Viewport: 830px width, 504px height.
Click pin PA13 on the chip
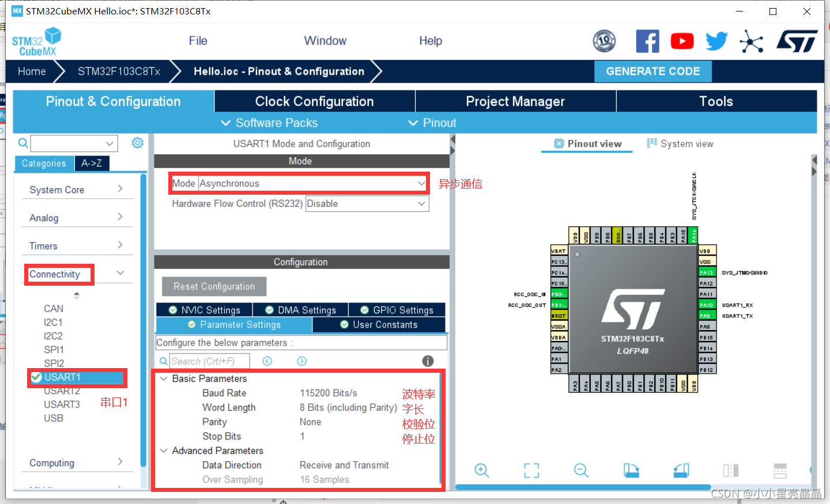click(x=707, y=272)
